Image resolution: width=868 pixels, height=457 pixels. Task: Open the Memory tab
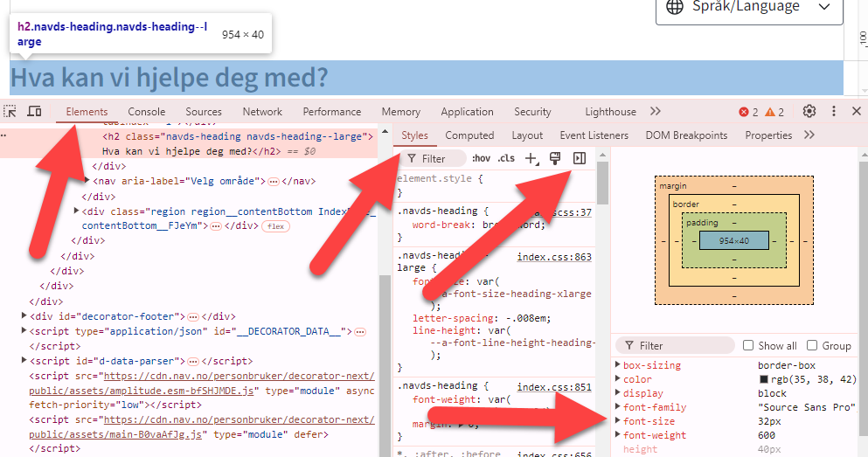click(401, 112)
